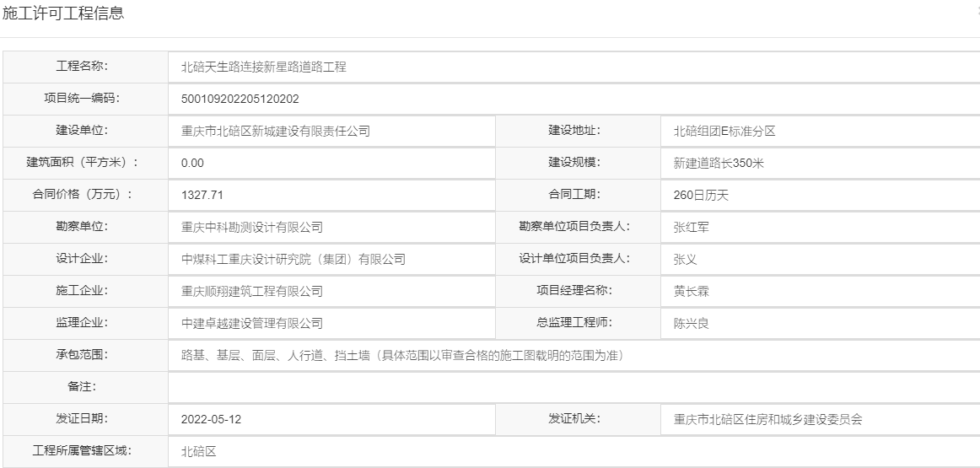Click the 设计企业 label
This screenshot has height=468, width=980.
point(82,258)
